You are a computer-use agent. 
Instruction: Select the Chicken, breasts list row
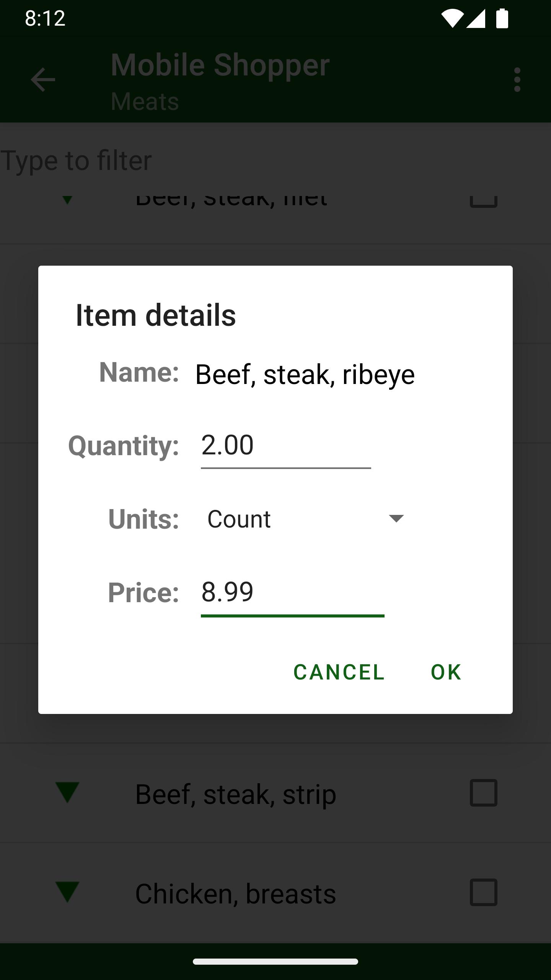coord(268,893)
